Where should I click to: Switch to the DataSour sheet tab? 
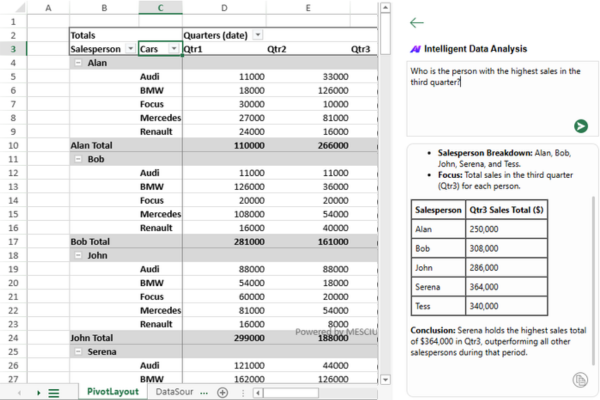click(174, 392)
